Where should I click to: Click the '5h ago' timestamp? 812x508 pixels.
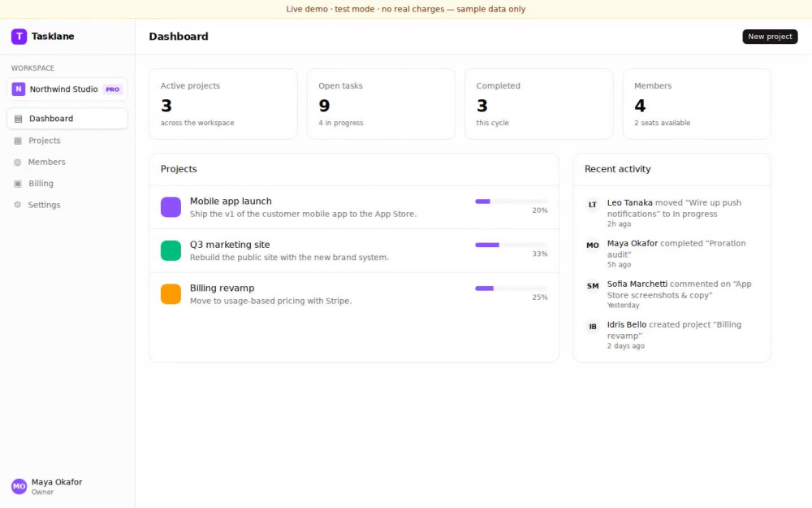pyautogui.click(x=619, y=264)
